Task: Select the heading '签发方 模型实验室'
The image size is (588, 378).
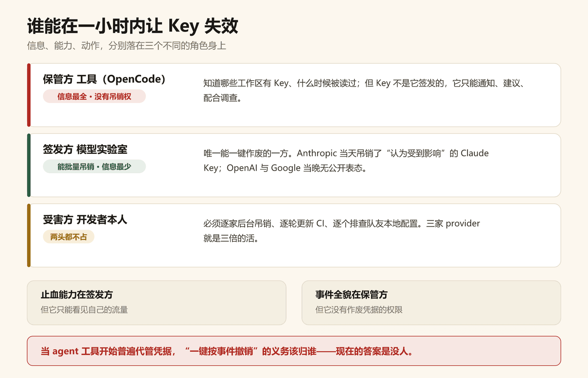Action: click(x=85, y=149)
